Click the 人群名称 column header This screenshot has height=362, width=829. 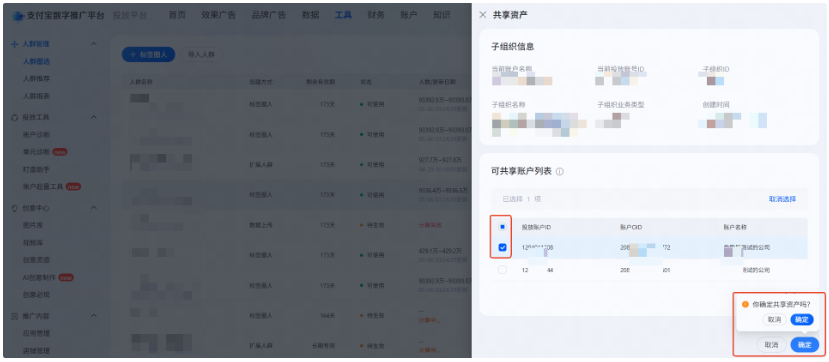pos(141,82)
